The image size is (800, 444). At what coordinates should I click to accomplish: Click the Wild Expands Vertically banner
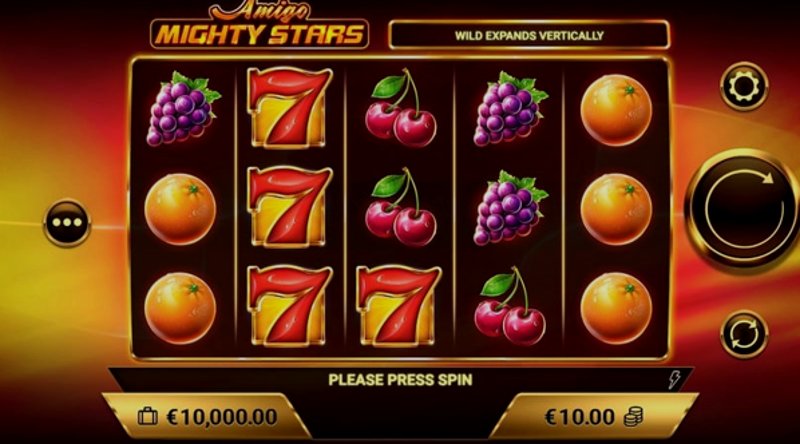pos(529,35)
